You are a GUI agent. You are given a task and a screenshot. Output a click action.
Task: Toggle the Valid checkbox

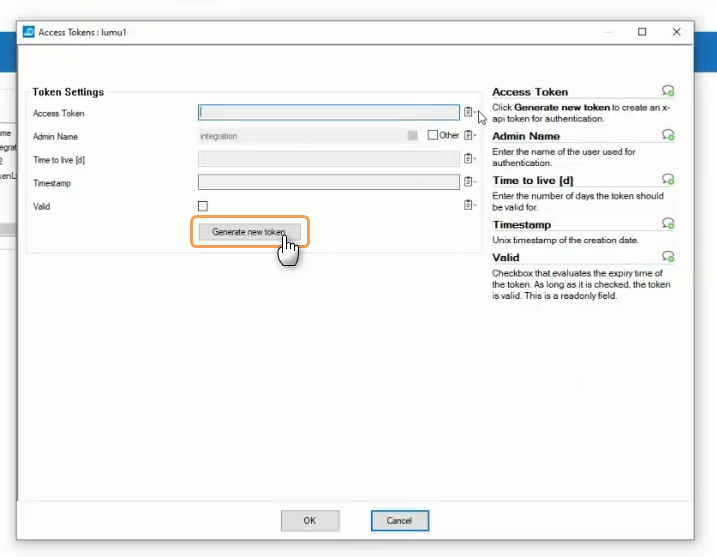point(203,206)
